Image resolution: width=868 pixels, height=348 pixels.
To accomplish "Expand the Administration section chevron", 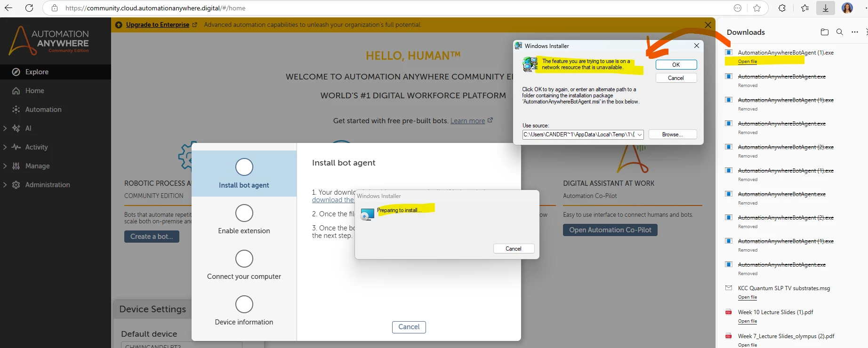I will (5, 185).
